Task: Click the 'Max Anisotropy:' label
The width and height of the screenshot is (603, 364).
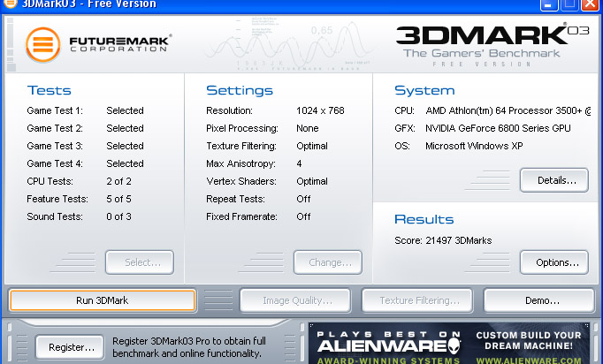Action: click(x=240, y=163)
